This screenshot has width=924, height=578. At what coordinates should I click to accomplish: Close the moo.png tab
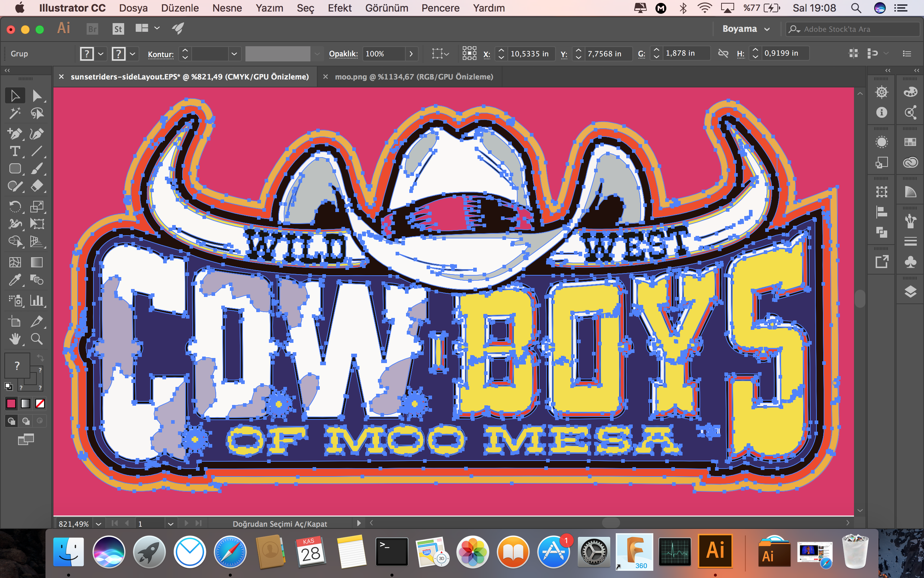[x=325, y=77]
